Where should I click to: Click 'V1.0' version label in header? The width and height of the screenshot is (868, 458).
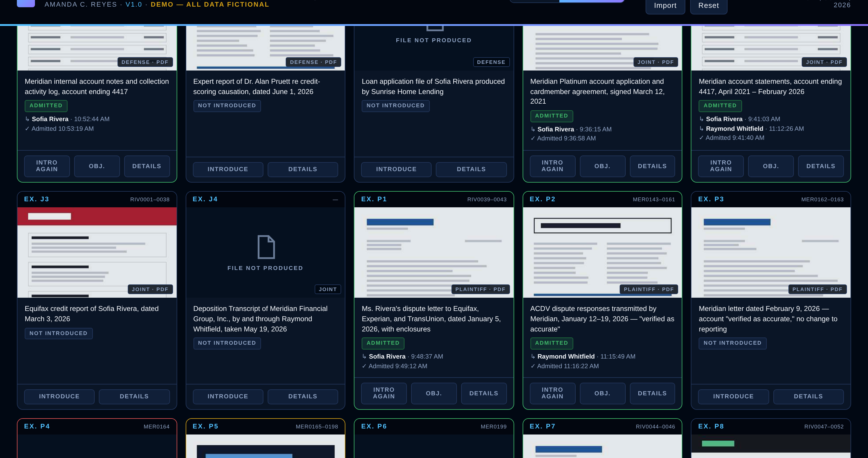point(134,5)
